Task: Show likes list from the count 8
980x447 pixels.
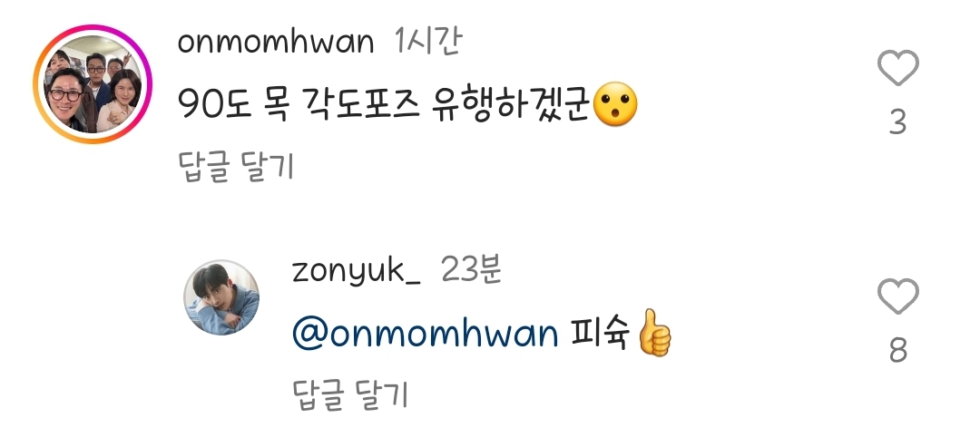Action: tap(898, 350)
